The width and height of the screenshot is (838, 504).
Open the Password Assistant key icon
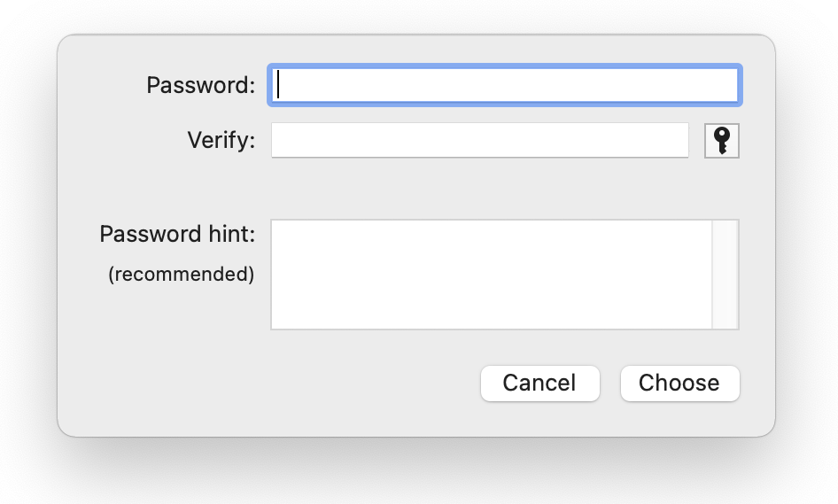tap(722, 141)
